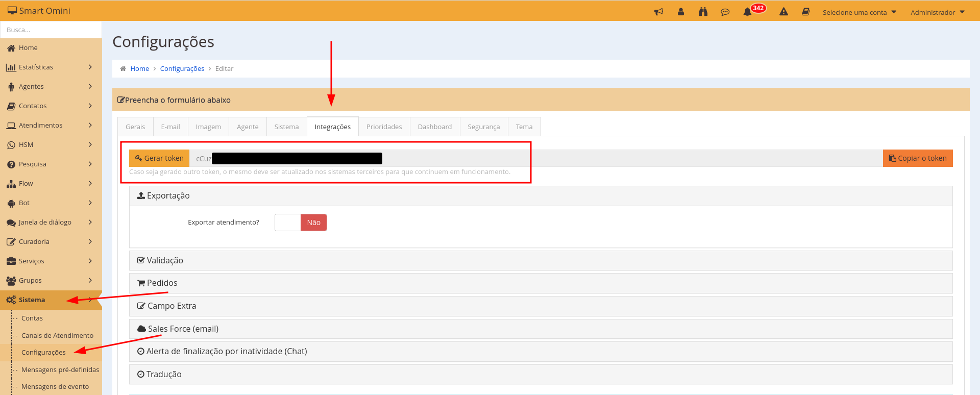Image resolution: width=980 pixels, height=395 pixels.
Task: Open the Selecione uma conta dropdown
Action: (x=859, y=12)
